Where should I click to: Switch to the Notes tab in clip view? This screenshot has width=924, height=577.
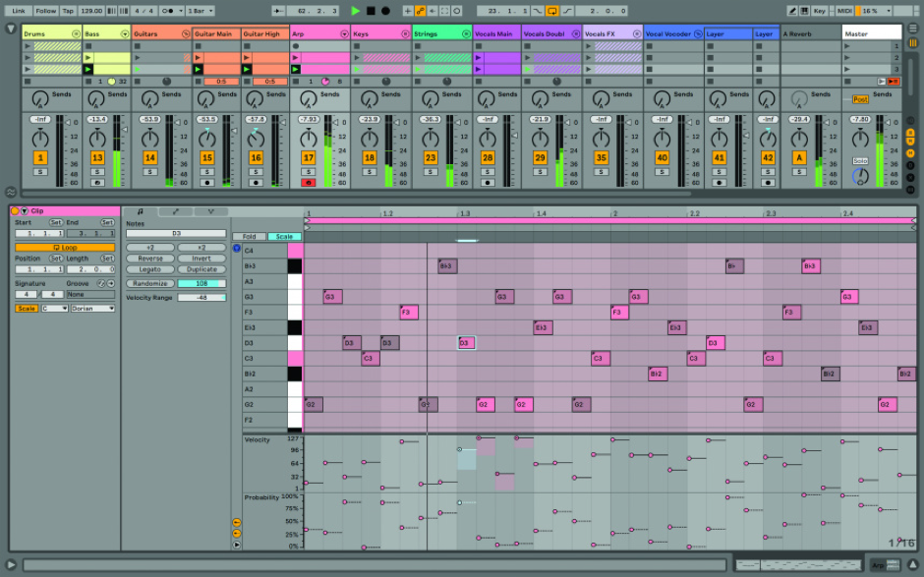click(x=139, y=211)
